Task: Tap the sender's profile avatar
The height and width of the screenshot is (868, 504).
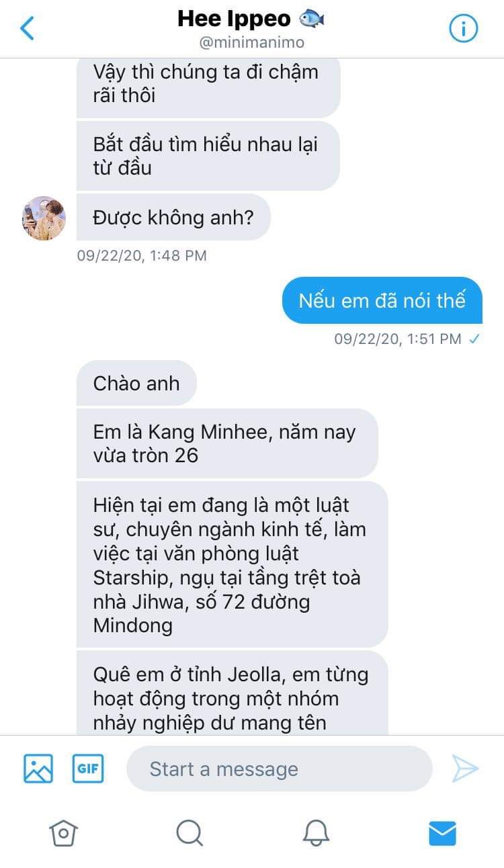Action: pyautogui.click(x=44, y=218)
